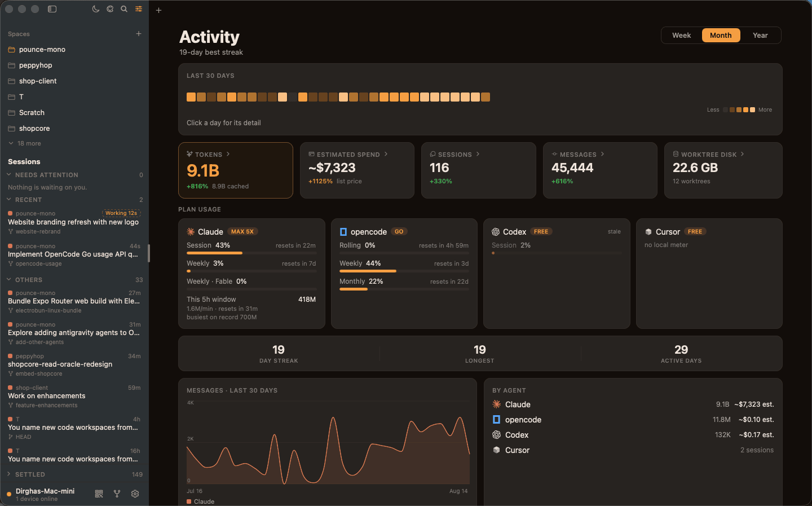This screenshot has height=506, width=812.
Task: Open Website branding refresh session
Action: (74, 222)
